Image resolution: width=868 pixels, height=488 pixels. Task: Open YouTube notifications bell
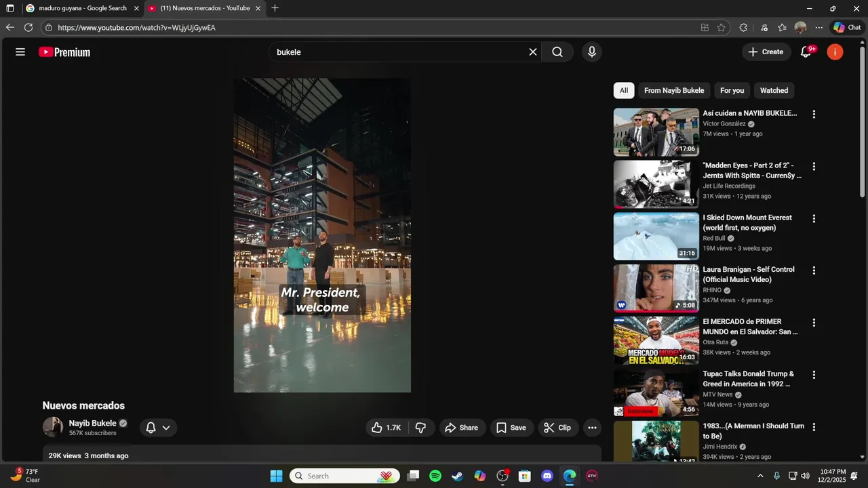[806, 52]
